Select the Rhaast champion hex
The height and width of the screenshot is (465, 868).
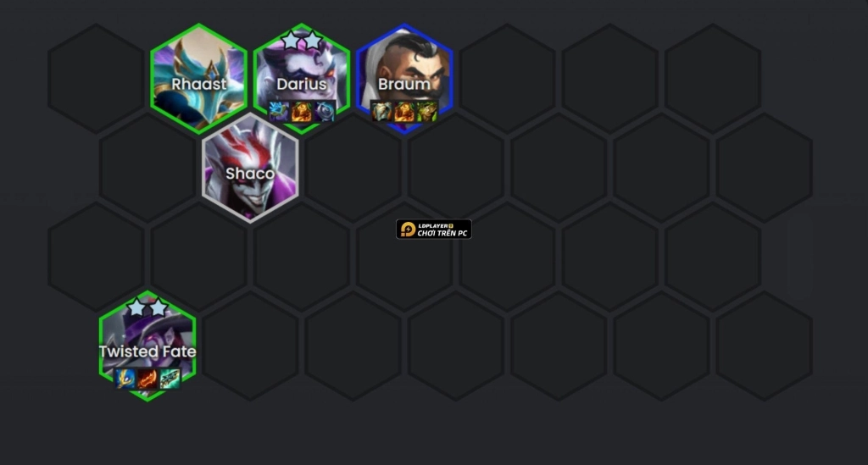(x=198, y=79)
